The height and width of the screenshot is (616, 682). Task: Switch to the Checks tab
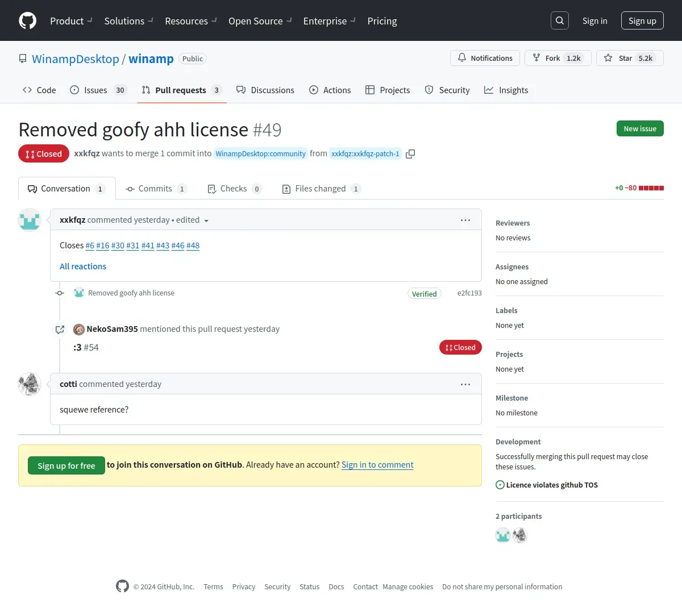point(235,189)
